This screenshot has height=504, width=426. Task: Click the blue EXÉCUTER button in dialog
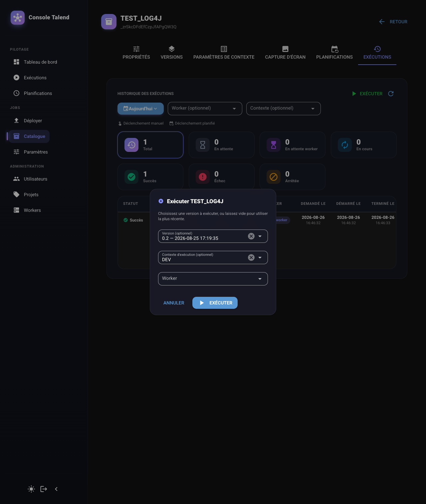coord(215,303)
